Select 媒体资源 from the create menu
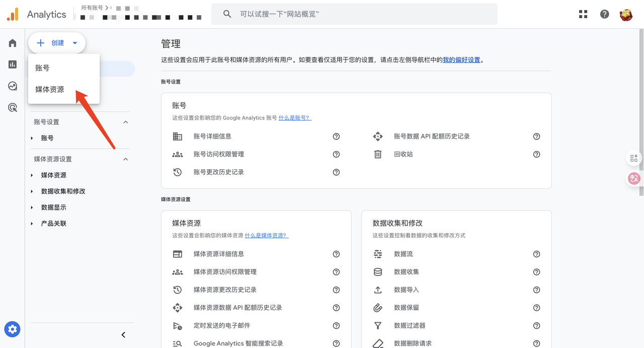This screenshot has width=644, height=348. pyautogui.click(x=50, y=90)
